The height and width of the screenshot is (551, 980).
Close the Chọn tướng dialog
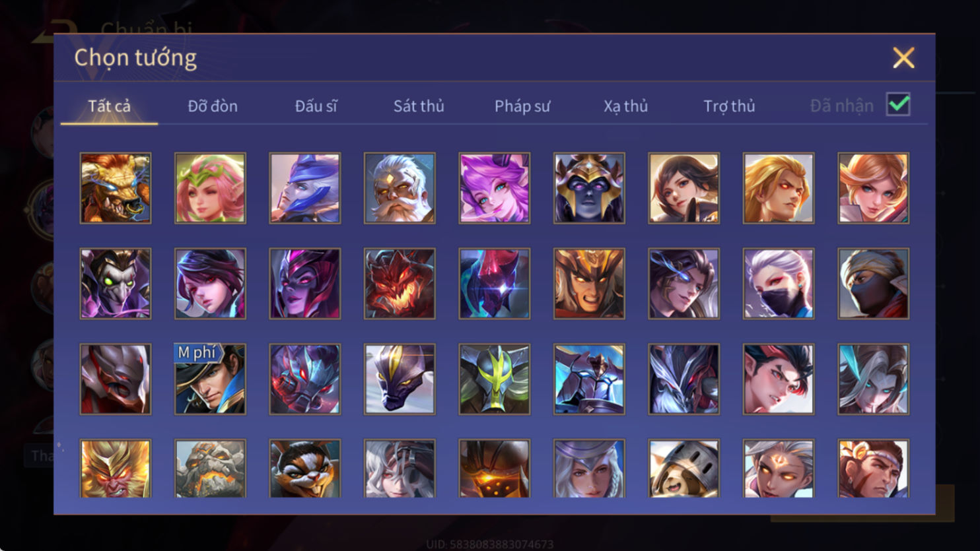coord(903,57)
